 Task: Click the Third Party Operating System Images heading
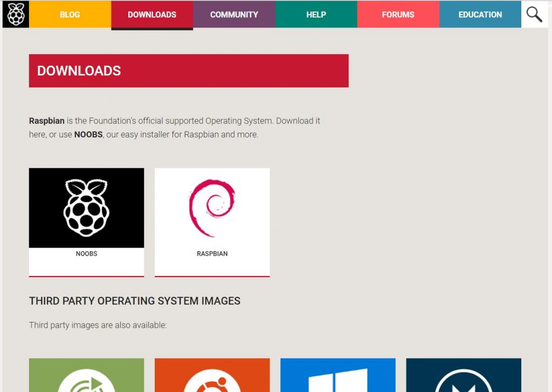pos(135,301)
